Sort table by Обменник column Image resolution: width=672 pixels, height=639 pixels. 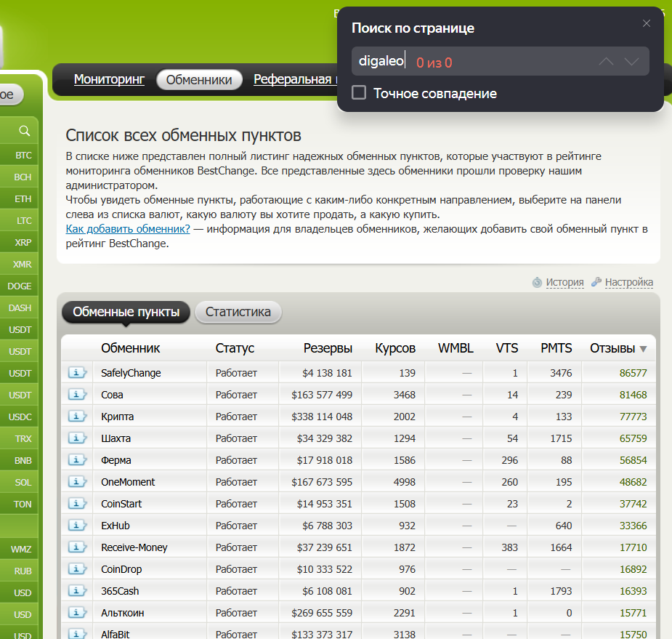130,348
